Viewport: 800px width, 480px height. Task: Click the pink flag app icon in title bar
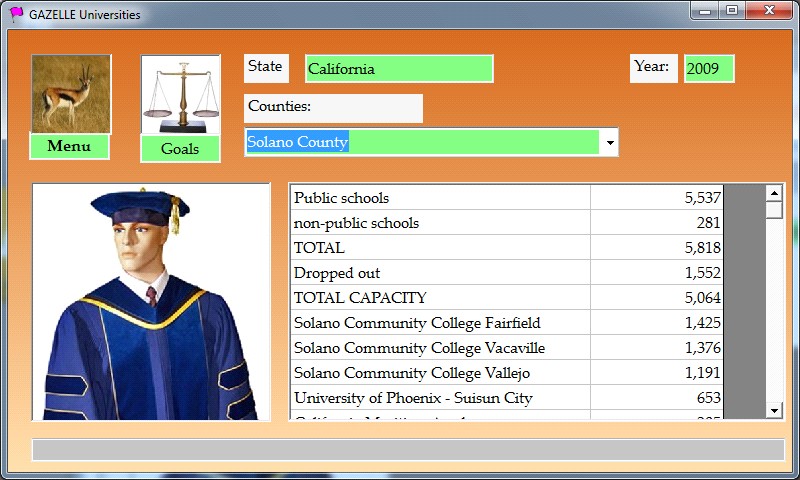(x=17, y=14)
